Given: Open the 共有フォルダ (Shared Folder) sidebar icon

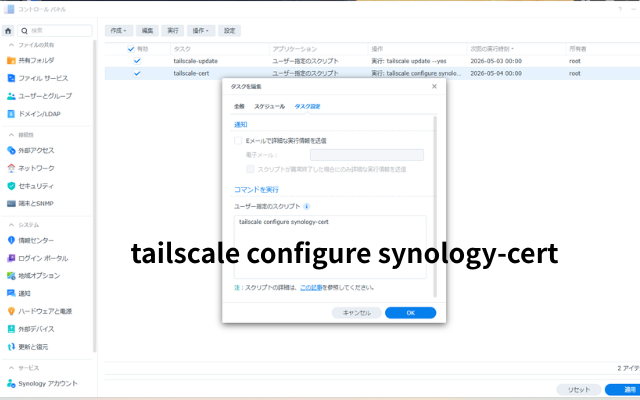Looking at the screenshot, I should coord(12,61).
